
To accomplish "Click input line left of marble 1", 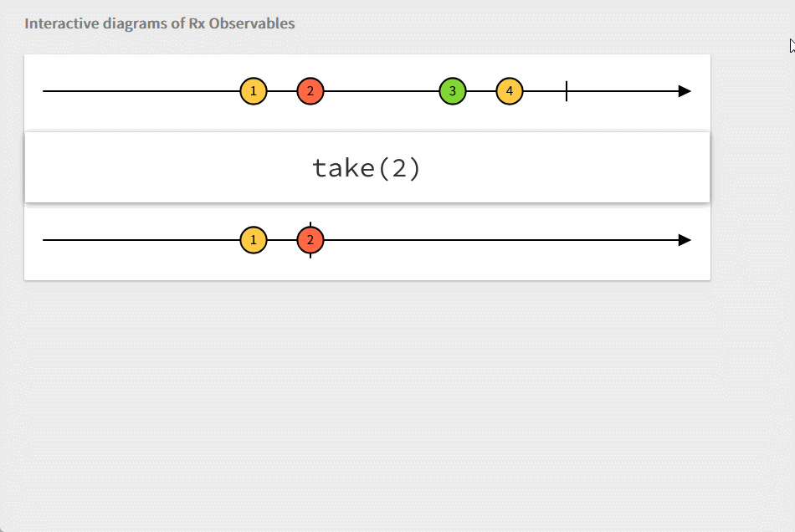I will click(142, 91).
